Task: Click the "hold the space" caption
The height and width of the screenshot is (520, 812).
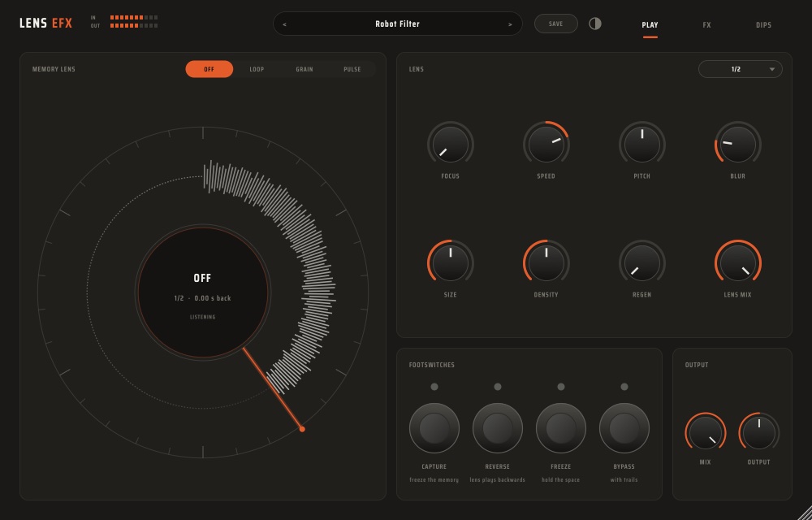Action: [561, 480]
